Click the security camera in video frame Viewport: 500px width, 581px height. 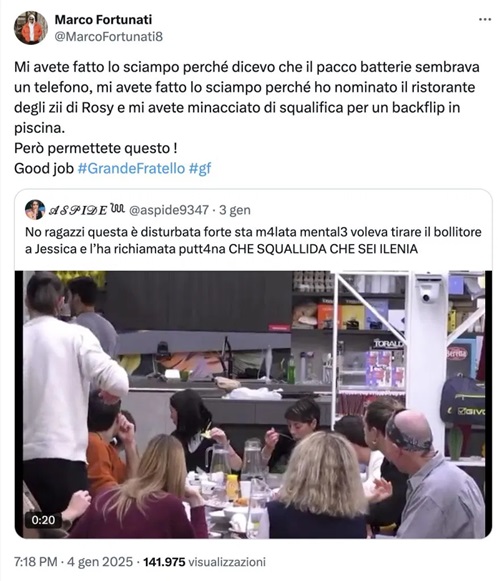coord(427,291)
